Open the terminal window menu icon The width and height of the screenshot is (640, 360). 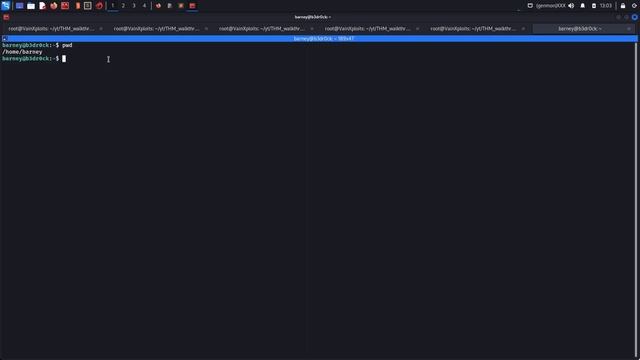click(6, 17)
